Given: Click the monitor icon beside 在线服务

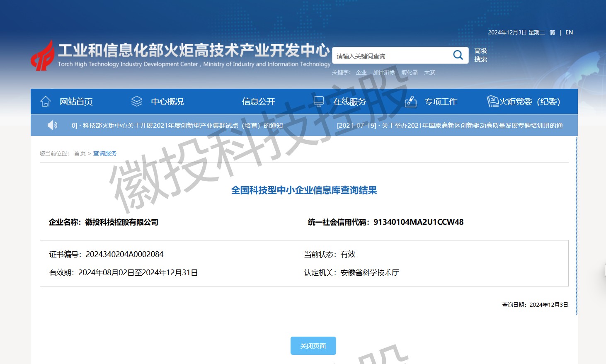Looking at the screenshot, I should coord(319,102).
